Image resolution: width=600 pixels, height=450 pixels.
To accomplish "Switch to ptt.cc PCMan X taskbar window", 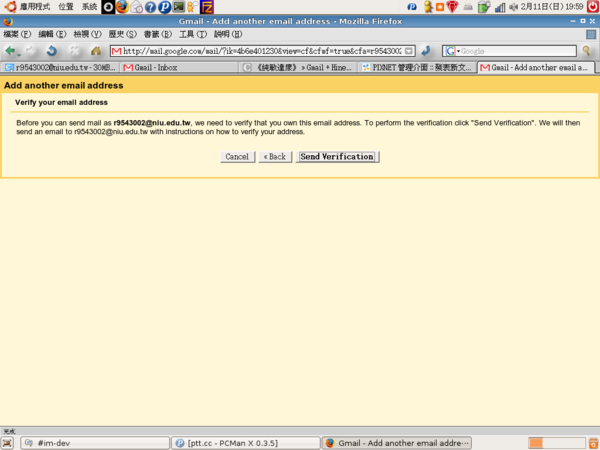I will pyautogui.click(x=245, y=443).
